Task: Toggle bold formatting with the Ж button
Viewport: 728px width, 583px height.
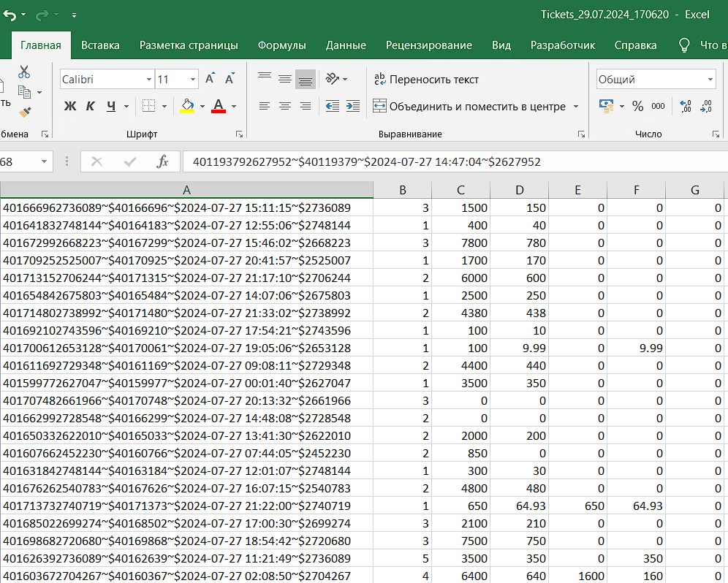Action: pos(70,107)
